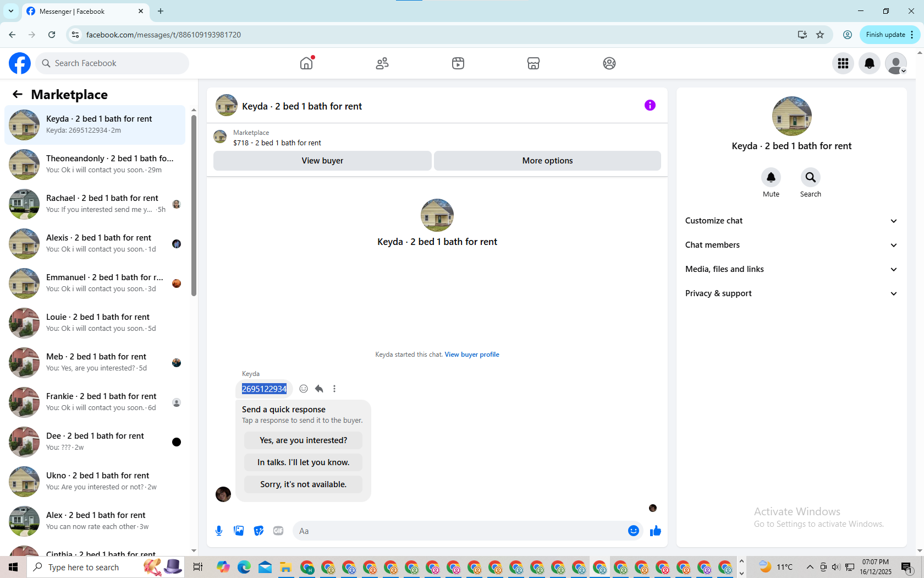Click View buyer button

click(x=322, y=161)
